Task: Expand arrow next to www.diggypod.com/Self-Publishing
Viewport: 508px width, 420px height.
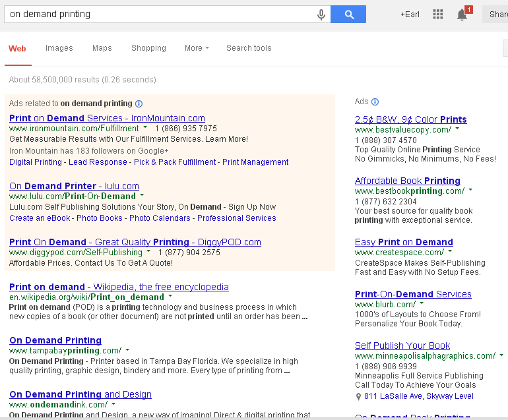Action: coord(148,251)
